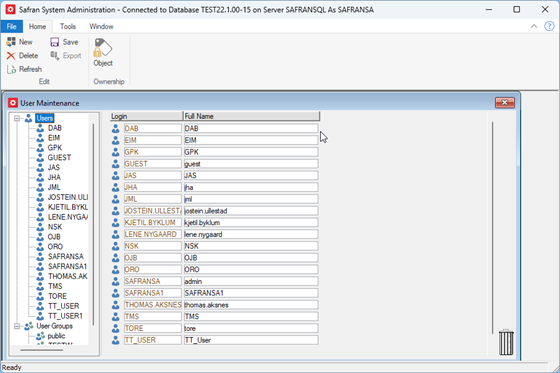
Task: Click user icon beside GUEST login row
Action: pos(115,164)
